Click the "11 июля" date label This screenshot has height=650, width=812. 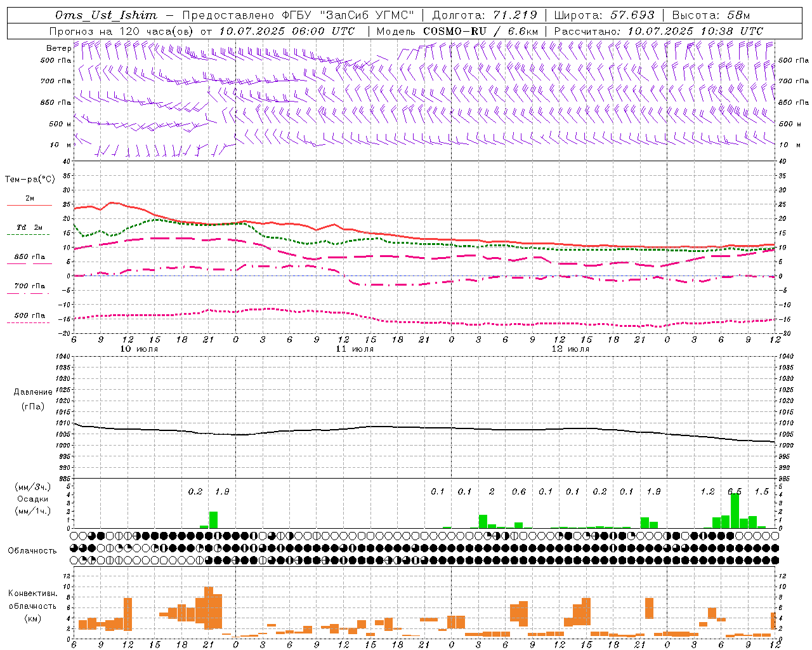tap(355, 349)
